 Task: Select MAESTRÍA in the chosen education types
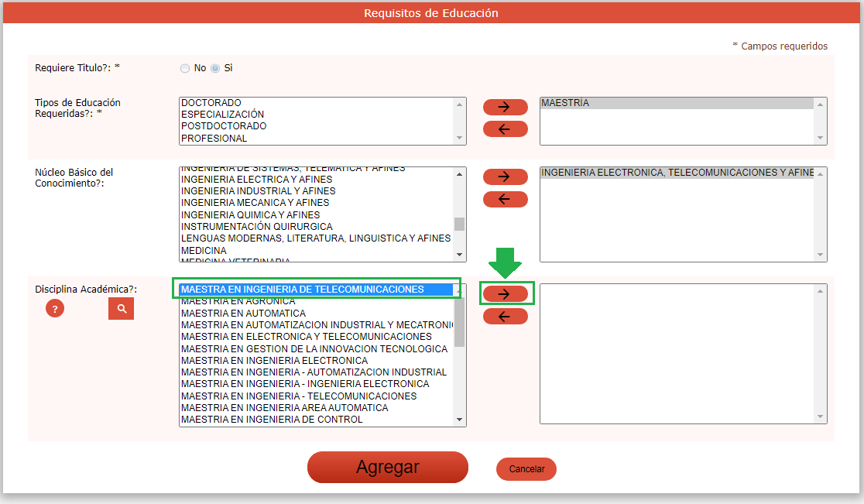coord(565,103)
